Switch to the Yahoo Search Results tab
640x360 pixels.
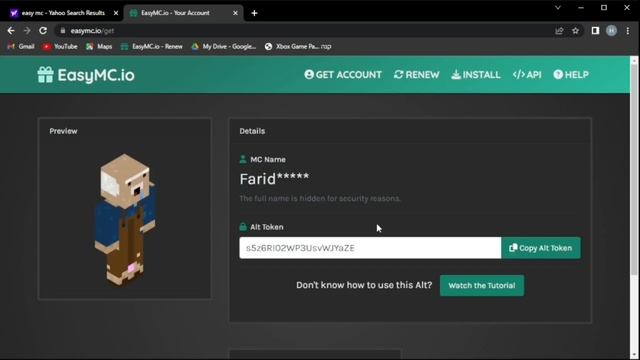[x=63, y=13]
